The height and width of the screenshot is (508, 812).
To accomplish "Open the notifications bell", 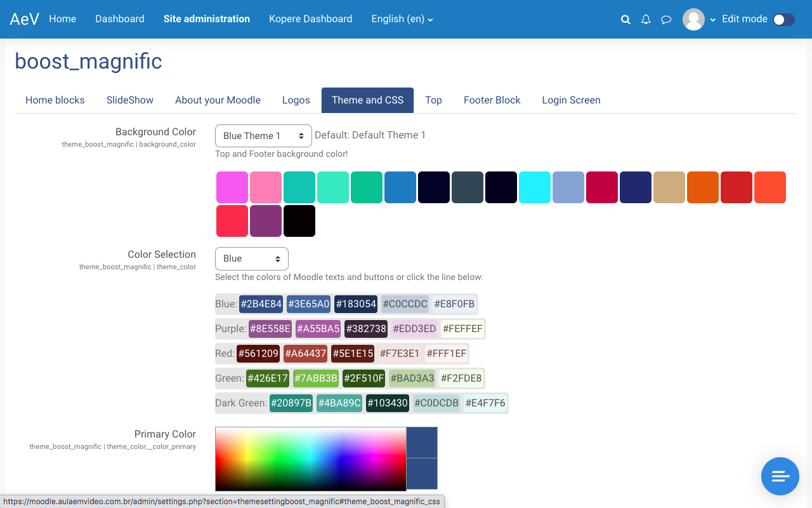I will 646,20.
